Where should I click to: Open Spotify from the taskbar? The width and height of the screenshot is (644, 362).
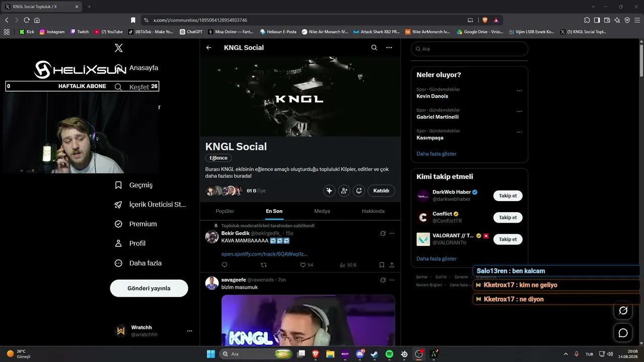389,354
